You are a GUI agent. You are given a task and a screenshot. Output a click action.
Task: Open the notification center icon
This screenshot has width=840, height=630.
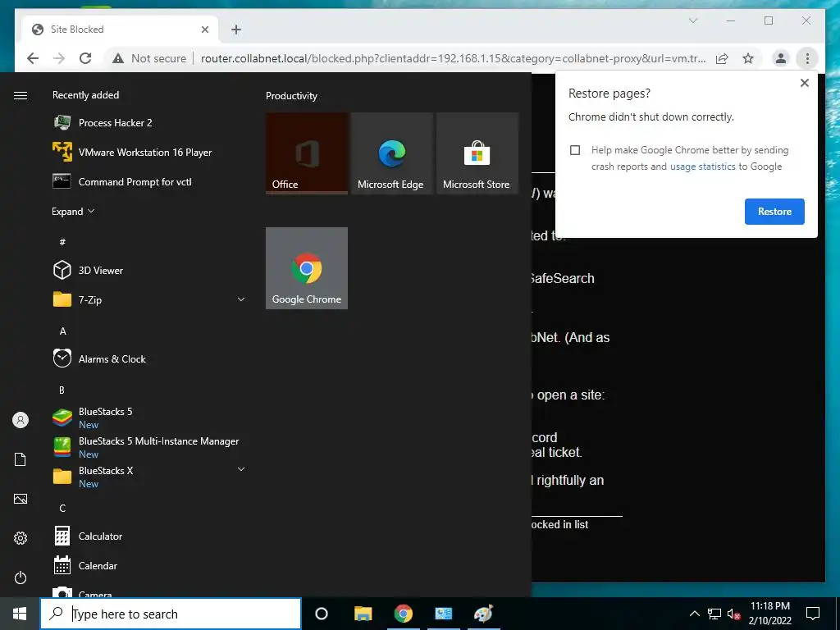(x=813, y=614)
